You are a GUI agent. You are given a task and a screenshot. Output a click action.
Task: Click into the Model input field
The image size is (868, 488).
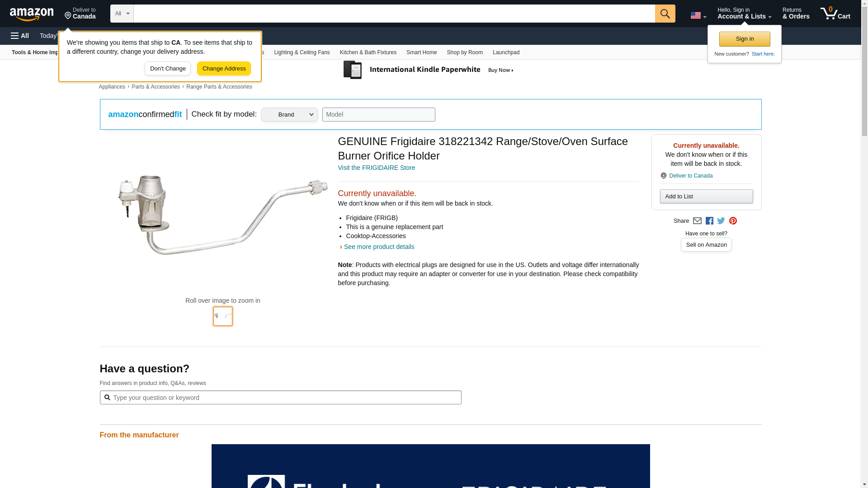(x=378, y=115)
